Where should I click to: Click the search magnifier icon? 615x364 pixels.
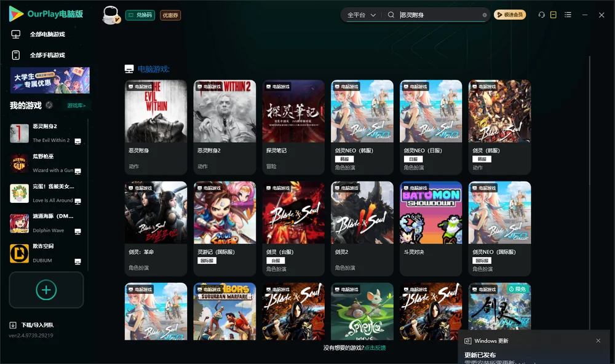coord(391,15)
